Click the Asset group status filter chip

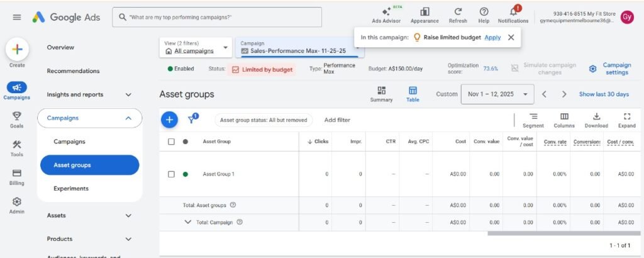[264, 120]
